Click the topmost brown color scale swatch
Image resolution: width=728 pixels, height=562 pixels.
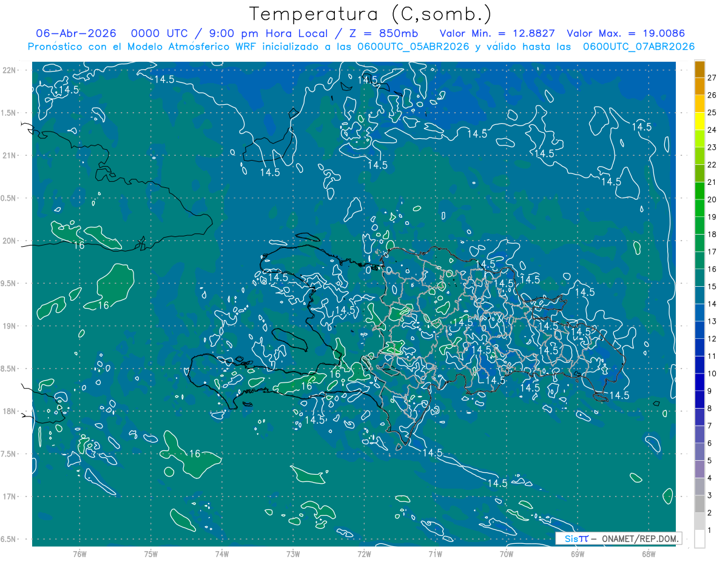[x=699, y=69]
